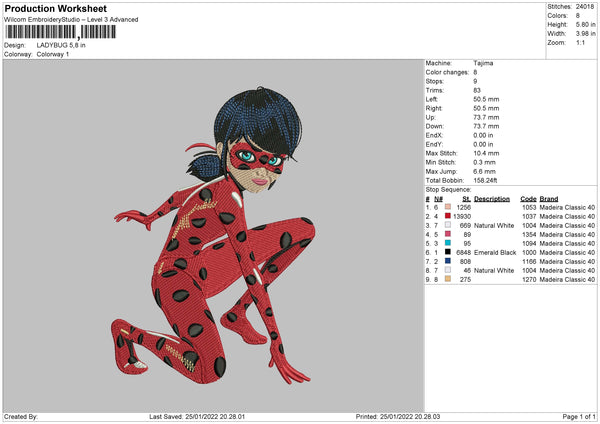600x424 pixels.
Task: Click the St. column header
Action: [x=466, y=199]
